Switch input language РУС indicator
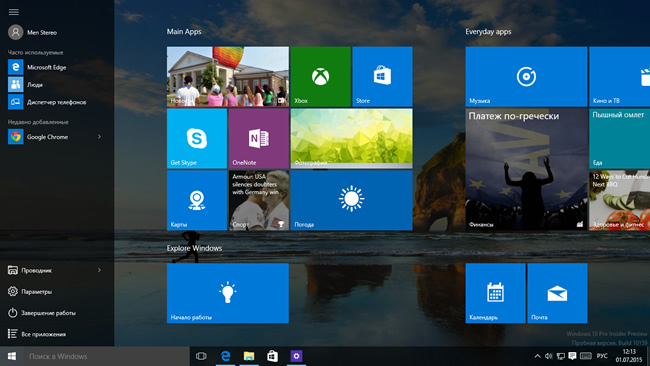Screen dimensions: 650x366 (602, 356)
